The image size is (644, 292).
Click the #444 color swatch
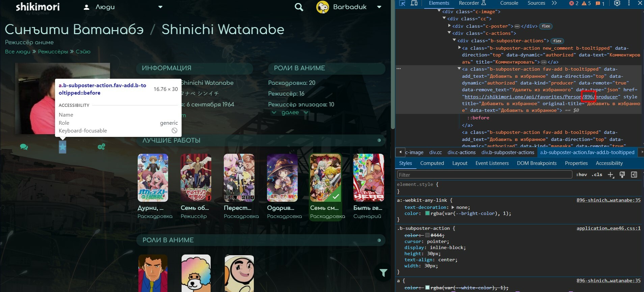(x=427, y=235)
